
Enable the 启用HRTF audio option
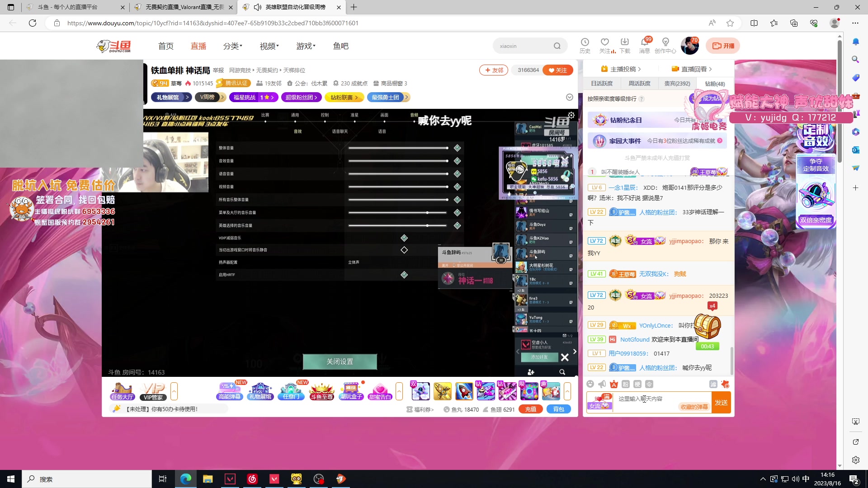coord(404,274)
